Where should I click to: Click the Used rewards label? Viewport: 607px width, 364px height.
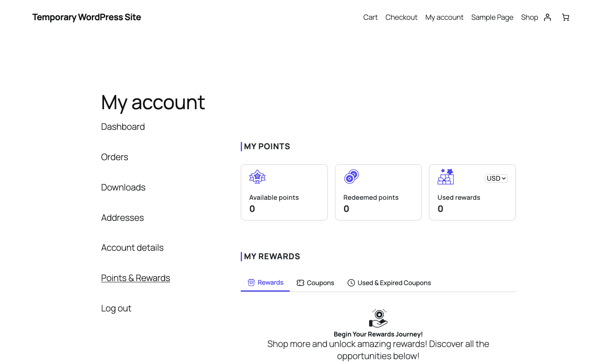pos(459,197)
